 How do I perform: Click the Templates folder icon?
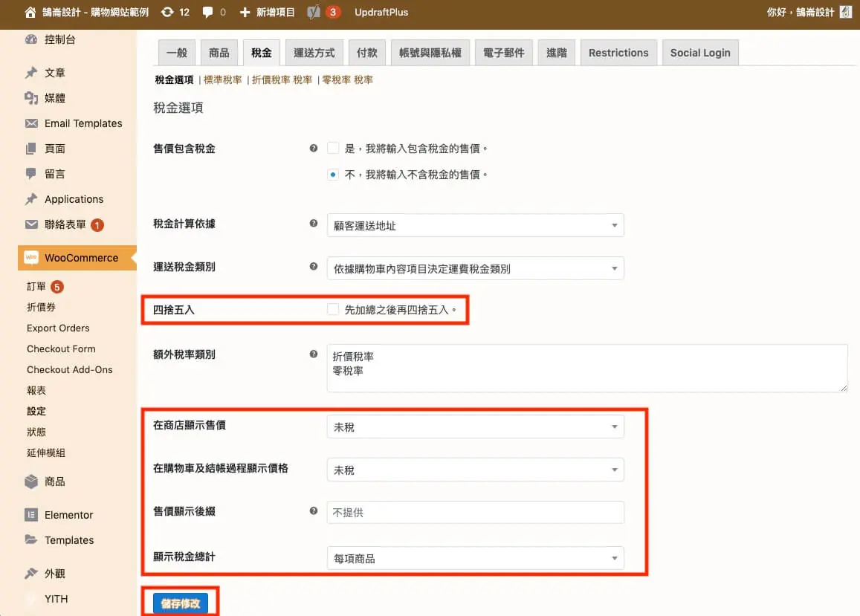pos(31,539)
